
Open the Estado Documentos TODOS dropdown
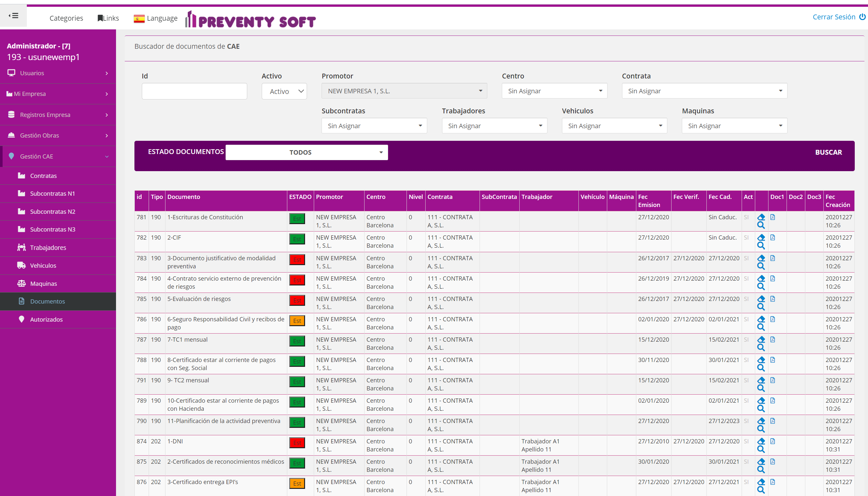point(306,152)
